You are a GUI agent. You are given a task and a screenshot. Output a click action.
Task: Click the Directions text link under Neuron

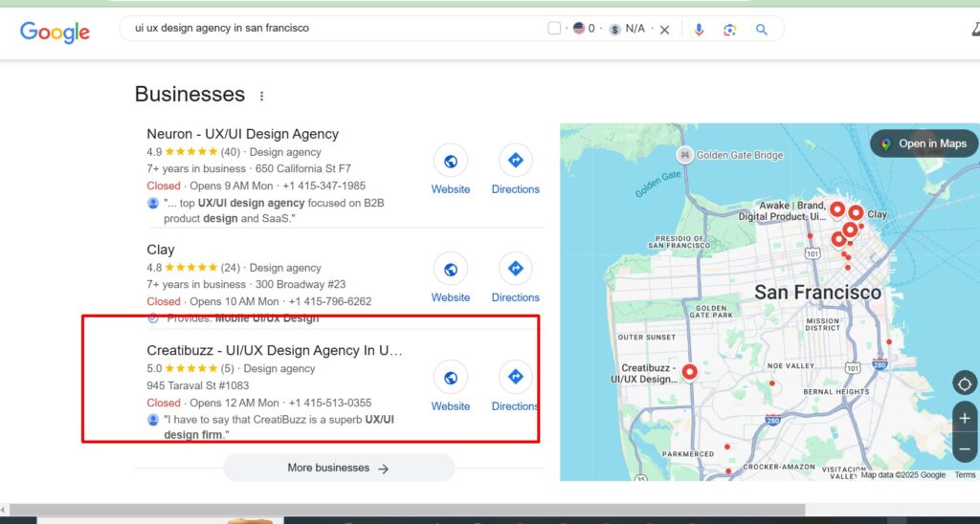click(516, 189)
